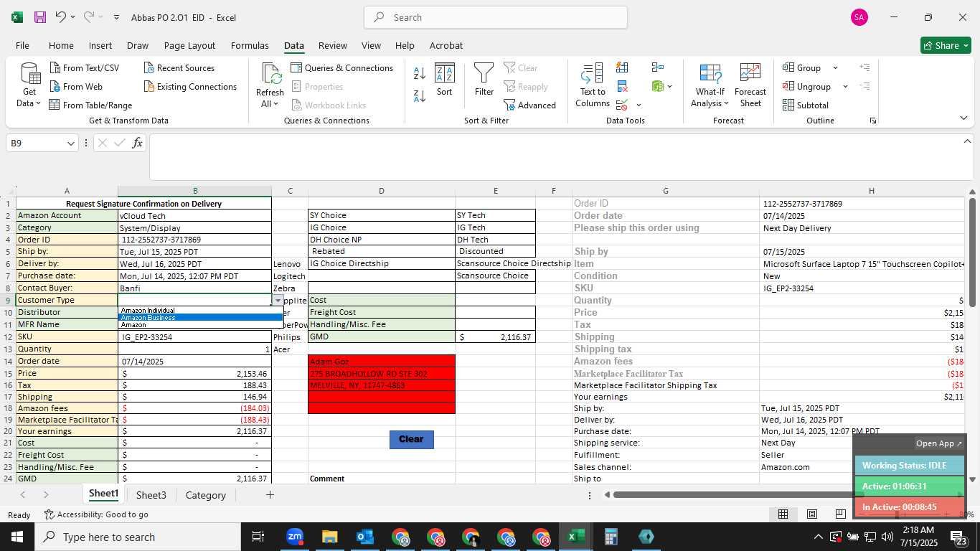Open File Explorer from taskbar
Viewport: 980px width, 551px height.
(330, 537)
